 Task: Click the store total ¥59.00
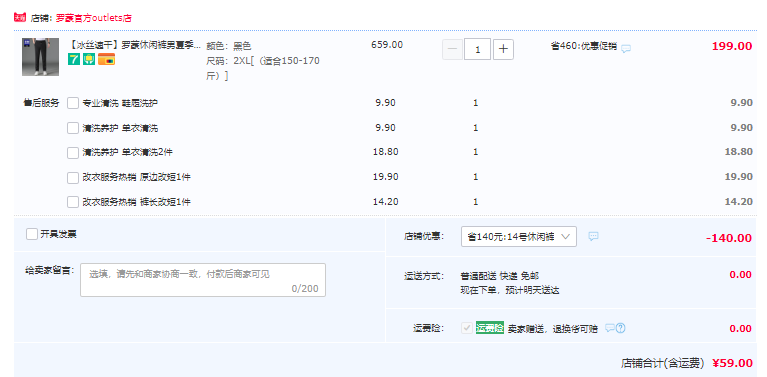tap(732, 363)
